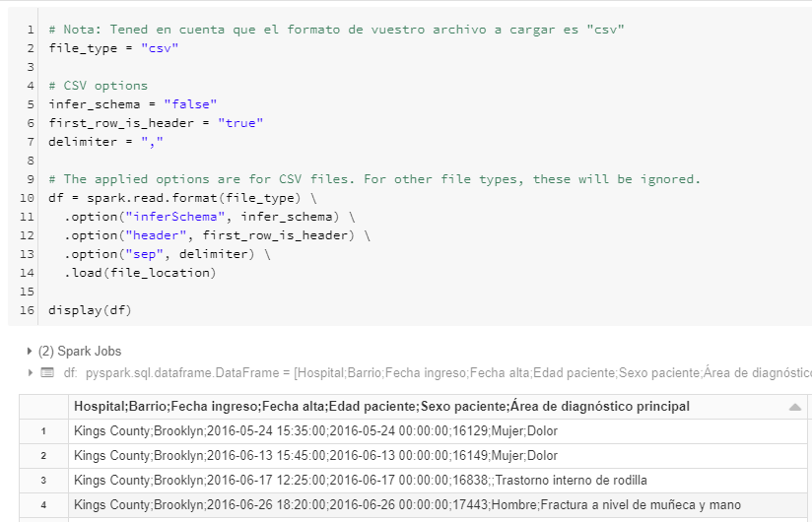Screen dimensions: 812x522
Task: Select table row number 3
Action: 43,480
